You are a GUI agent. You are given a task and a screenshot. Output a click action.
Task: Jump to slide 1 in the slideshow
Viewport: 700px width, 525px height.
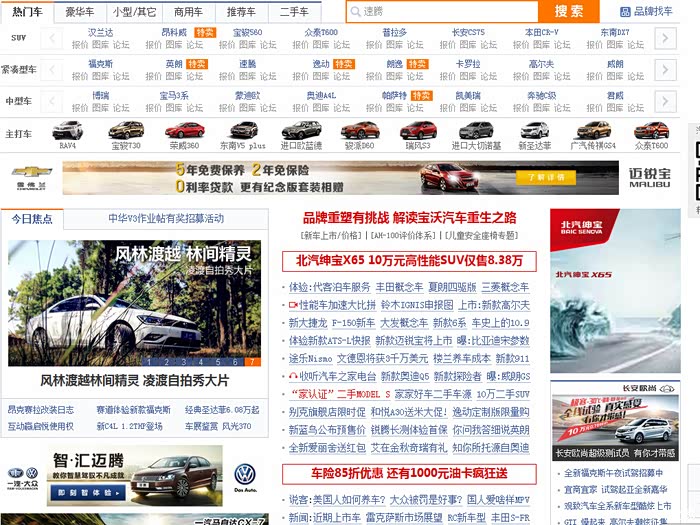click(149, 362)
